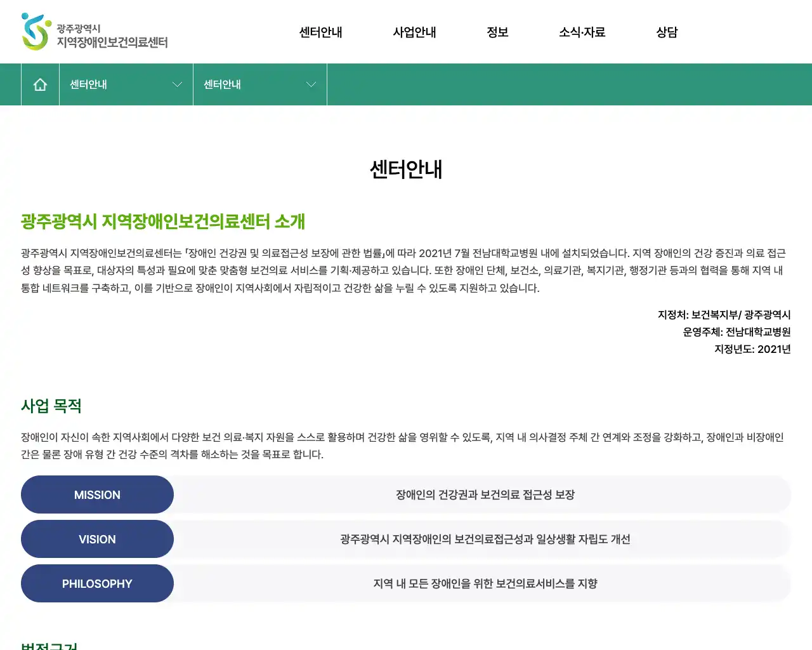Open the 사업안내 top menu

click(x=415, y=32)
